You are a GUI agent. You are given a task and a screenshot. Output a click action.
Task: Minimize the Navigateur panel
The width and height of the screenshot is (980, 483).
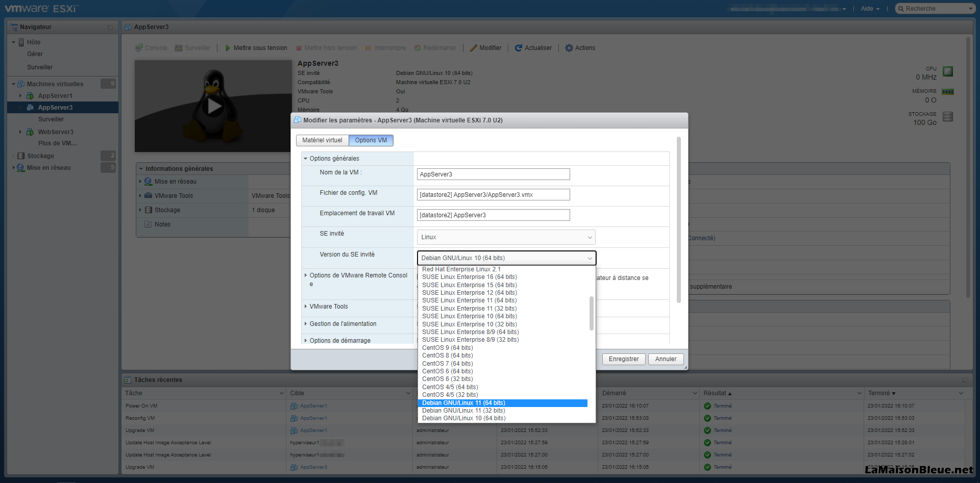tap(110, 27)
